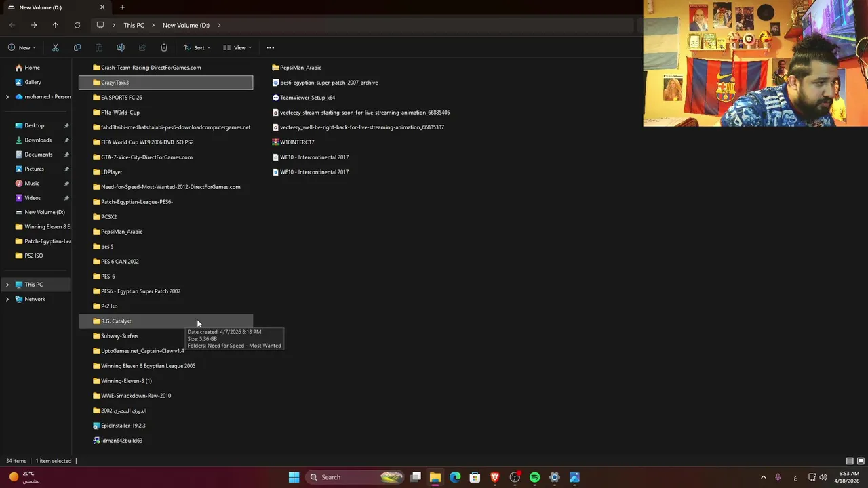Viewport: 868px width, 488px height.
Task: Expand the This PC tree node
Action: [7, 285]
